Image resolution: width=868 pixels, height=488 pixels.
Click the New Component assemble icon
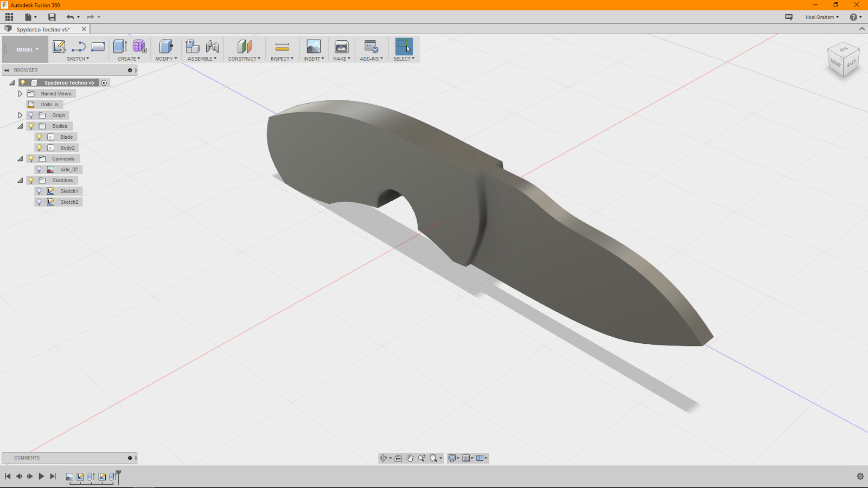point(193,47)
